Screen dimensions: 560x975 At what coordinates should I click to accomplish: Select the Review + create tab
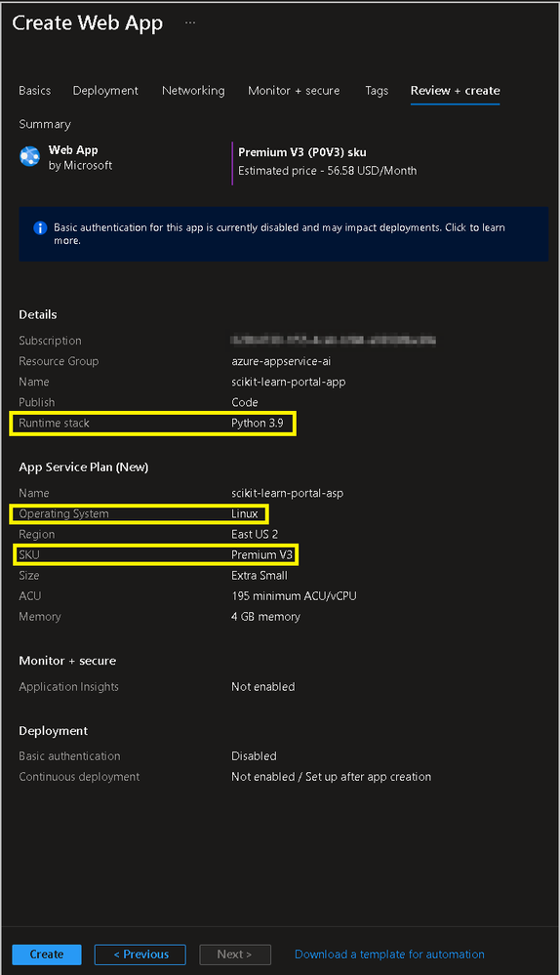click(455, 91)
